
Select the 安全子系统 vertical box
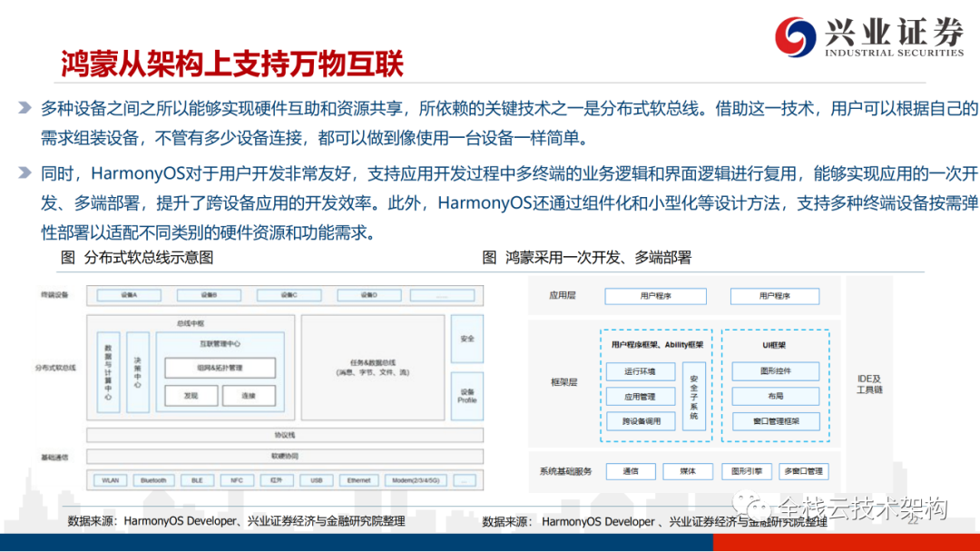[x=694, y=397]
